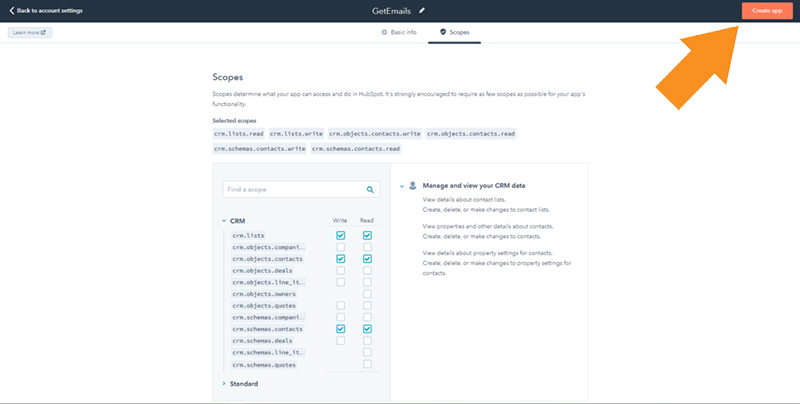The image size is (800, 404).
Task: Click the external link icon on Learn more
Action: coord(43,33)
